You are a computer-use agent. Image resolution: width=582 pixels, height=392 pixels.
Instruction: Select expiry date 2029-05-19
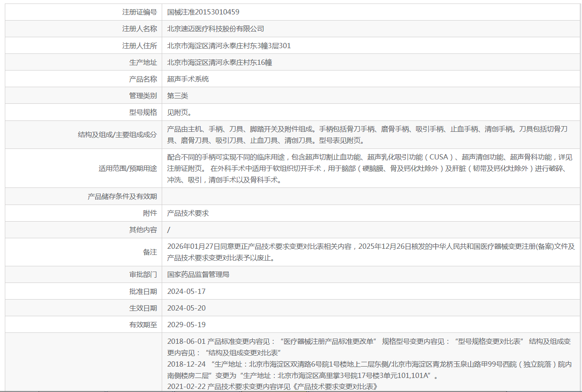click(186, 325)
